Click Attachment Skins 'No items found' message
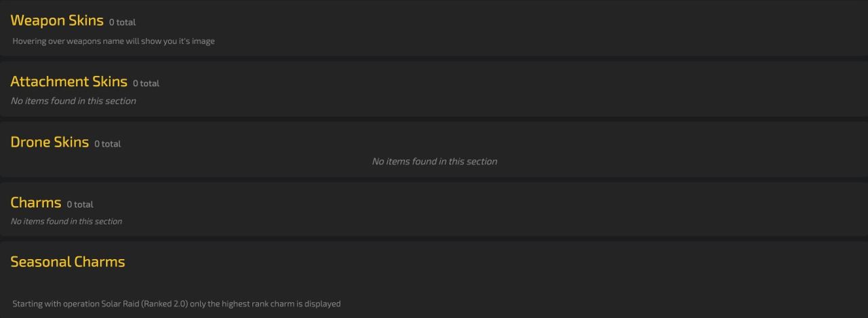The width and height of the screenshot is (868, 318). point(73,101)
